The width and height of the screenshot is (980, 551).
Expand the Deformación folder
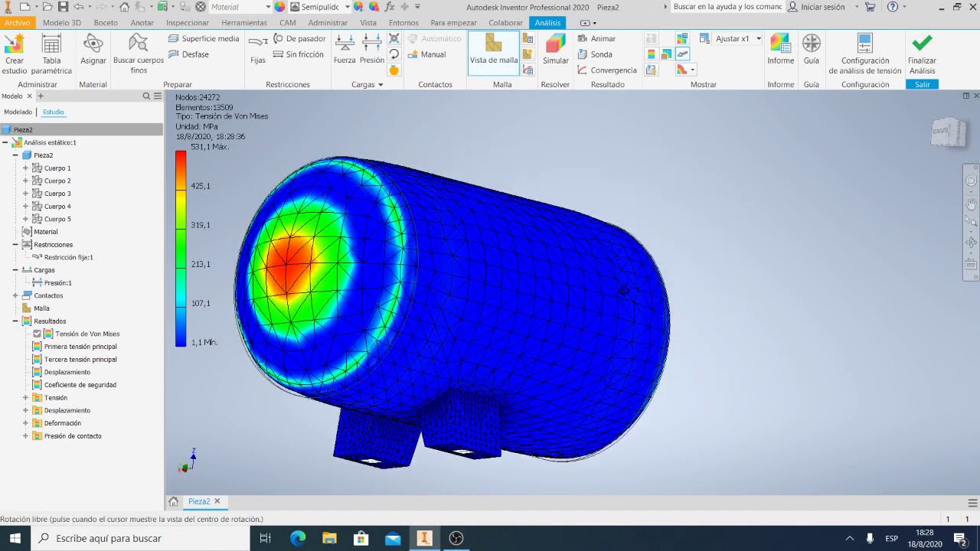pos(25,423)
